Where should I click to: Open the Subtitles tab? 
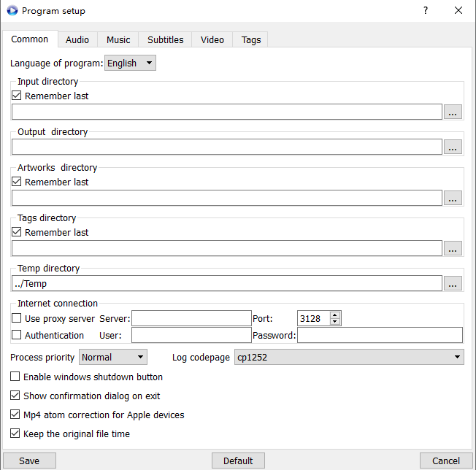coord(166,39)
